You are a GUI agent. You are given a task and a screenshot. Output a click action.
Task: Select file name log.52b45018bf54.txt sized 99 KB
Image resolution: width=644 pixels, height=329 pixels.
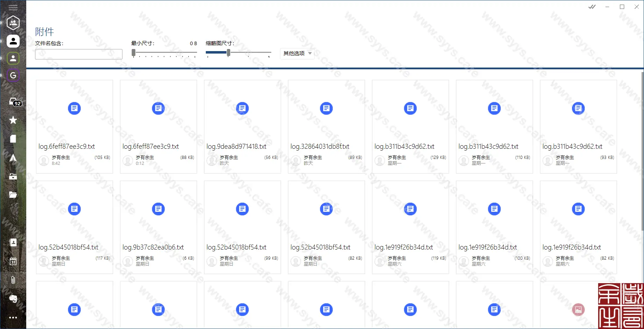point(236,247)
